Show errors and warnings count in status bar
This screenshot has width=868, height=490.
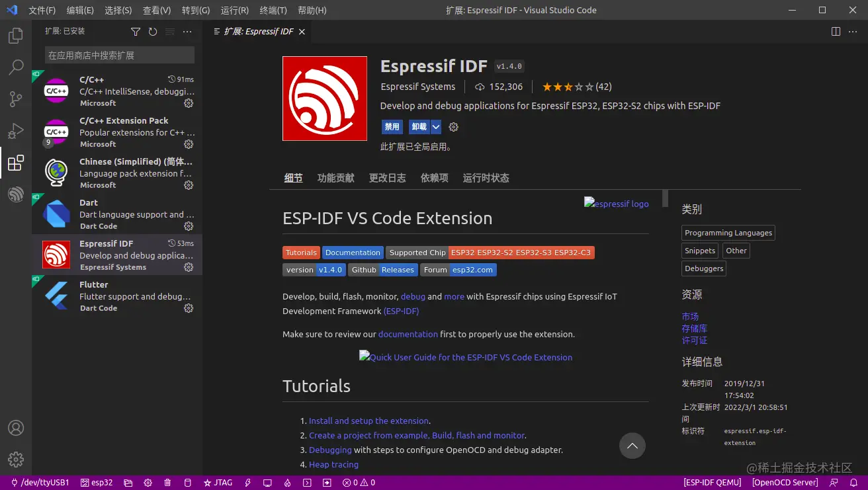359,483
